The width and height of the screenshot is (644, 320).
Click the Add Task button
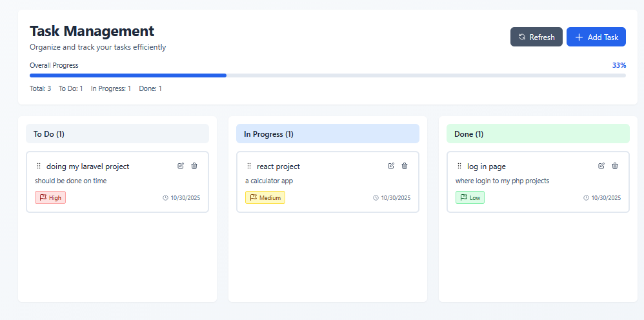[x=596, y=37]
